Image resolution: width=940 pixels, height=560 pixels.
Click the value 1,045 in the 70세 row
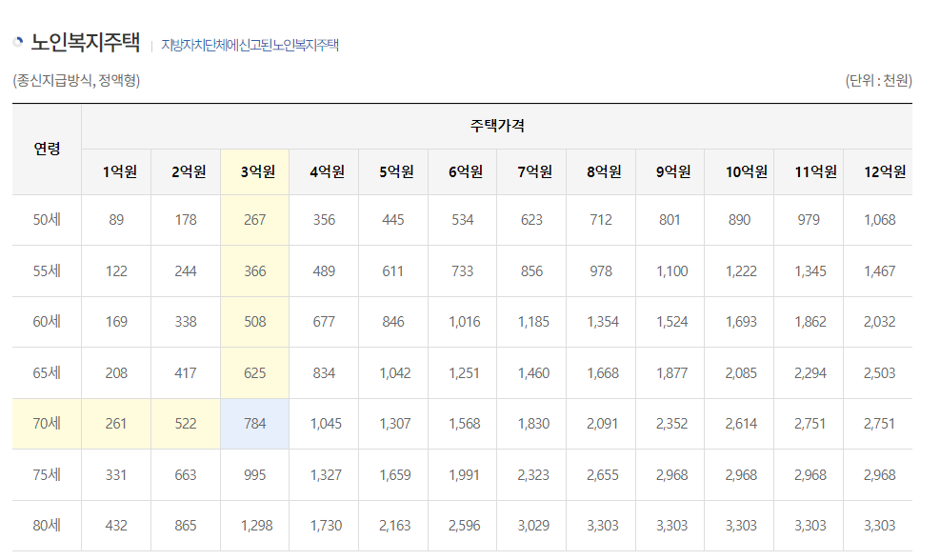click(324, 423)
